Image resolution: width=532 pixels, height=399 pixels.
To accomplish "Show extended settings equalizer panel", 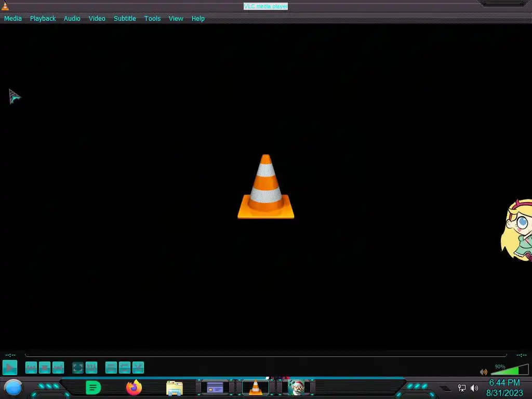I will coord(91,368).
